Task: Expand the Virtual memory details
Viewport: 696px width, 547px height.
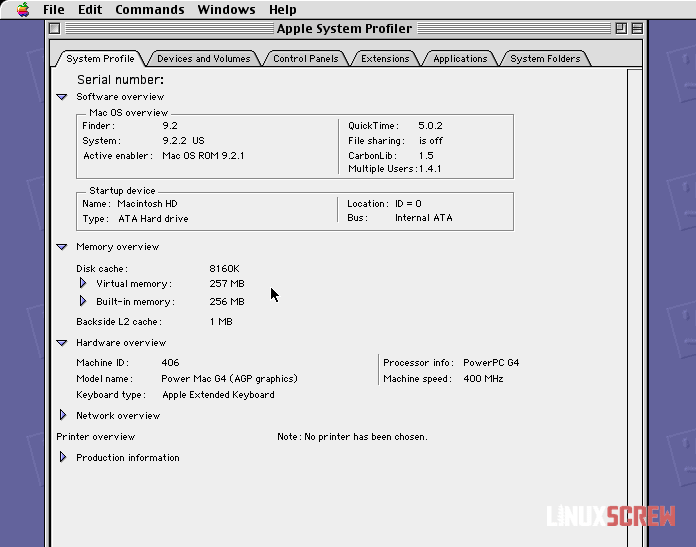Action: 83,283
